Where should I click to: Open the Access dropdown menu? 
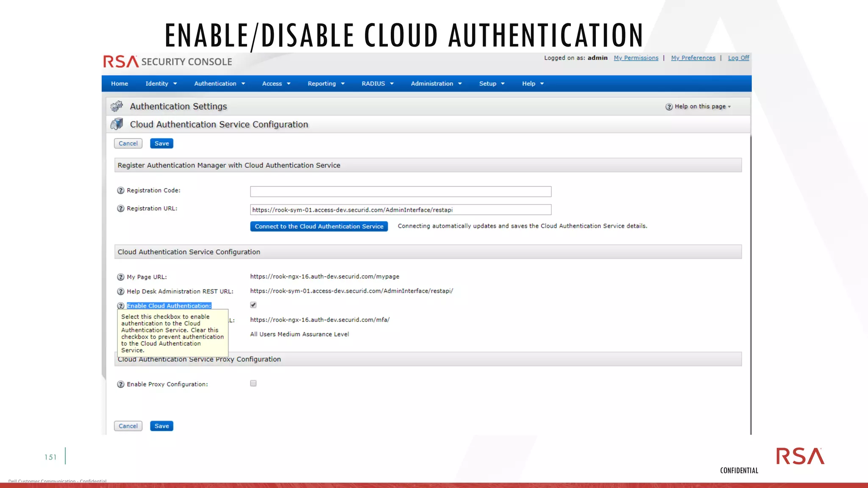[x=276, y=84]
